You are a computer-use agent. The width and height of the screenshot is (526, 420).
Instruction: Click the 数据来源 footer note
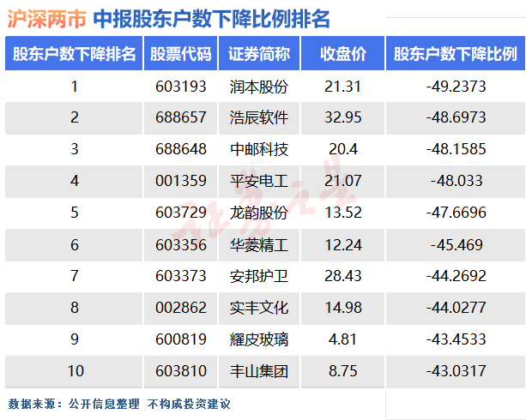pos(118,404)
